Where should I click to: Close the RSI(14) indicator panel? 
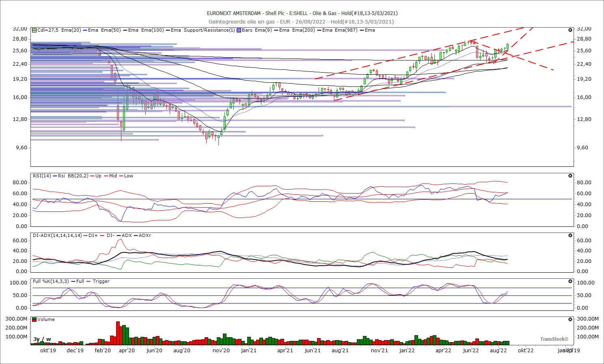click(570, 176)
